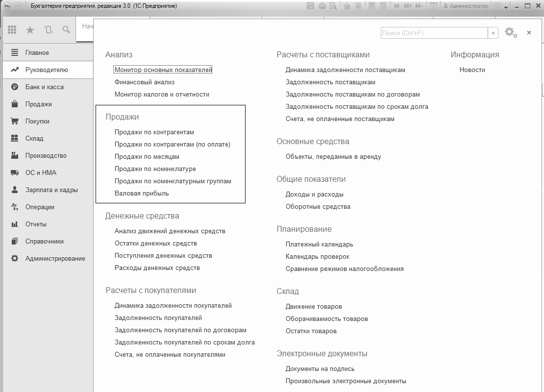Viewport: 544px width, 392px height.
Task: Click the M- memory button
Action: click(419, 6)
